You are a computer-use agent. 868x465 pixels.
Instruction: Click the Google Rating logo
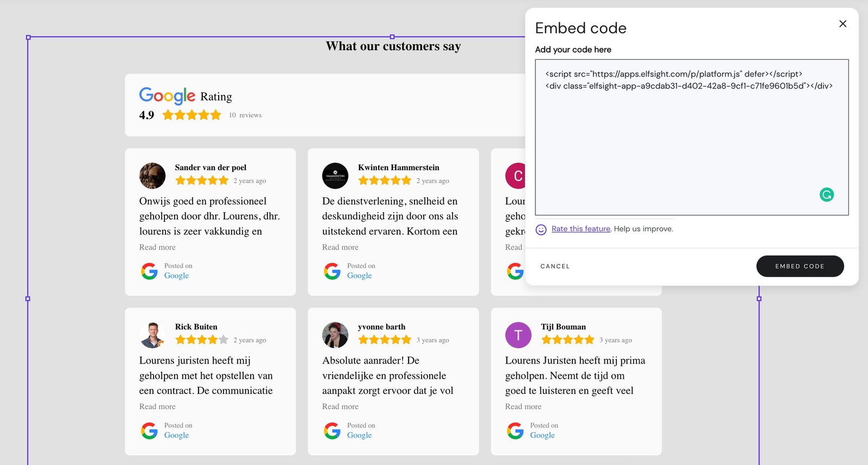click(x=167, y=96)
